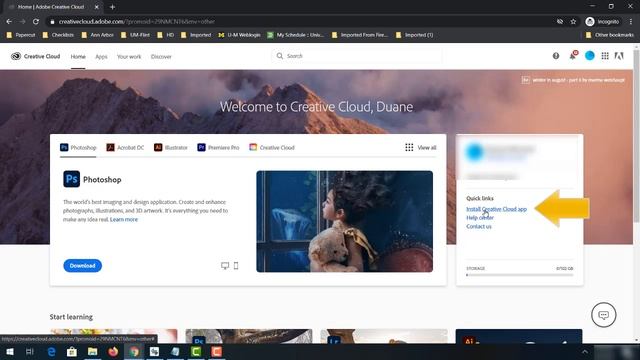
Task: Open the Other bookmarks folder
Action: click(x=609, y=35)
